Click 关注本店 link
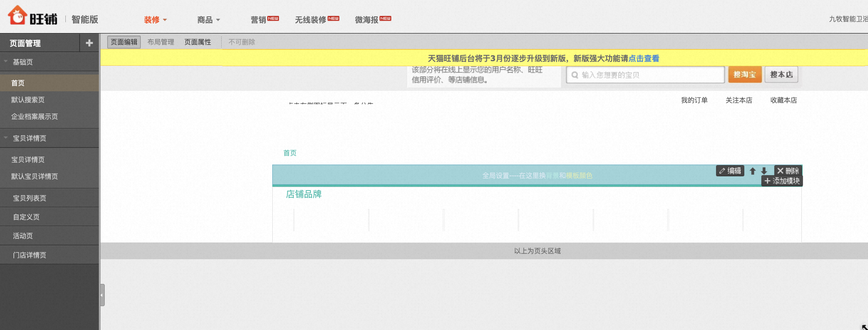Screen dimensions: 868x330 pyautogui.click(x=739, y=100)
